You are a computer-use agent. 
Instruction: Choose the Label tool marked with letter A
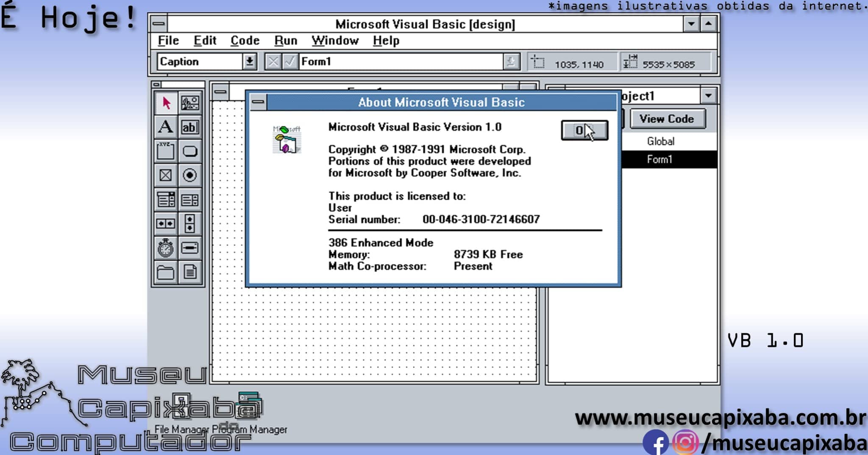[x=166, y=127]
